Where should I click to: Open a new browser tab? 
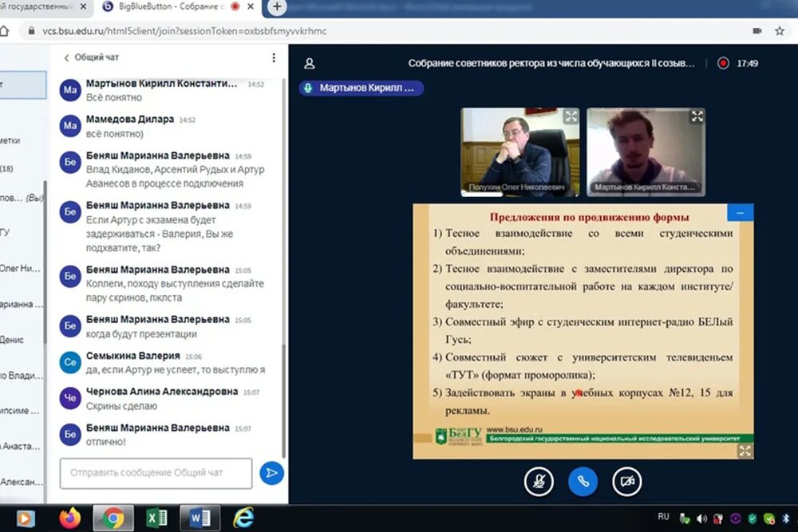(275, 9)
